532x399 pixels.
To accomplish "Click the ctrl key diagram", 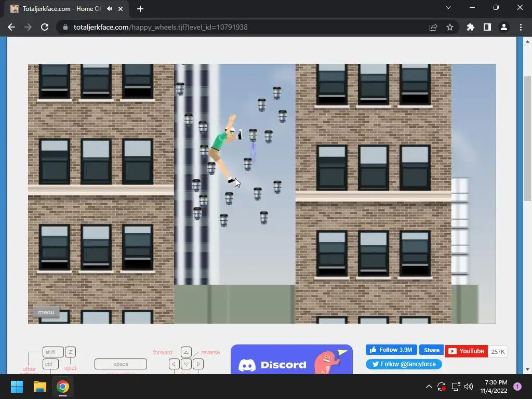I will coord(50,364).
